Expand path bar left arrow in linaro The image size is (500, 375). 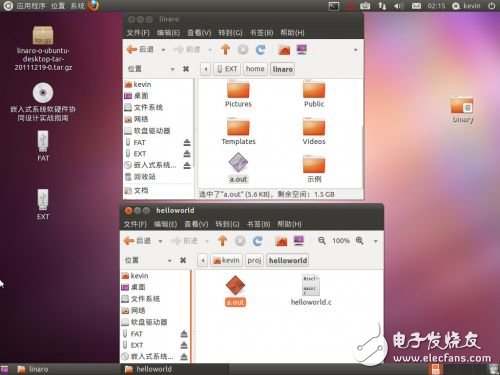pos(206,69)
